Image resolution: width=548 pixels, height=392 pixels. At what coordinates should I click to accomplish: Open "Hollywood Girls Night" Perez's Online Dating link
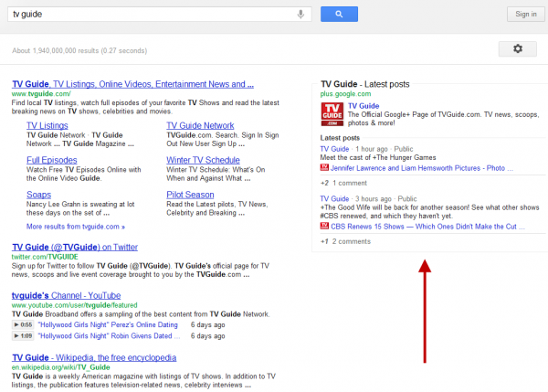click(108, 325)
